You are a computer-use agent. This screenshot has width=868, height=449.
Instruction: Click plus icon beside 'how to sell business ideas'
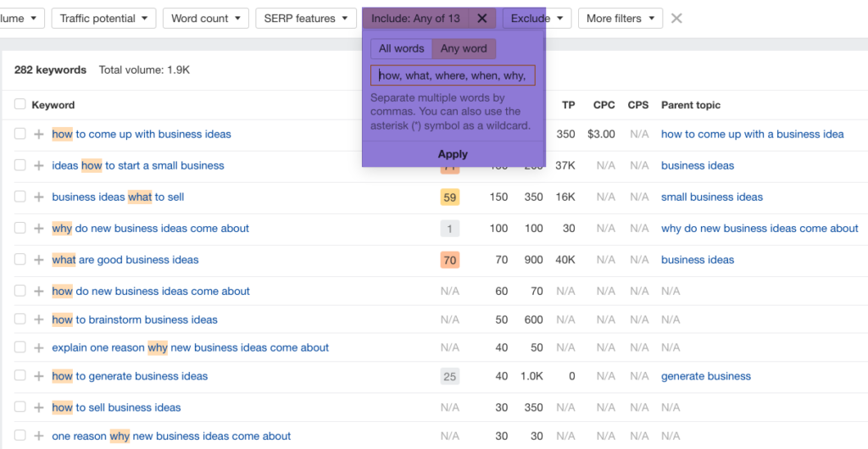pos(38,408)
